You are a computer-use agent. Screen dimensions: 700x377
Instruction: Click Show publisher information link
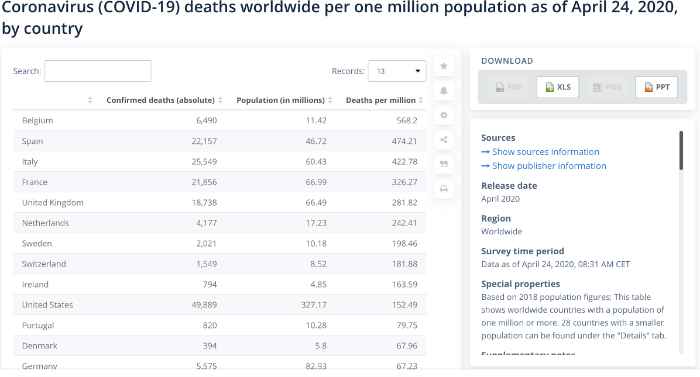(544, 166)
